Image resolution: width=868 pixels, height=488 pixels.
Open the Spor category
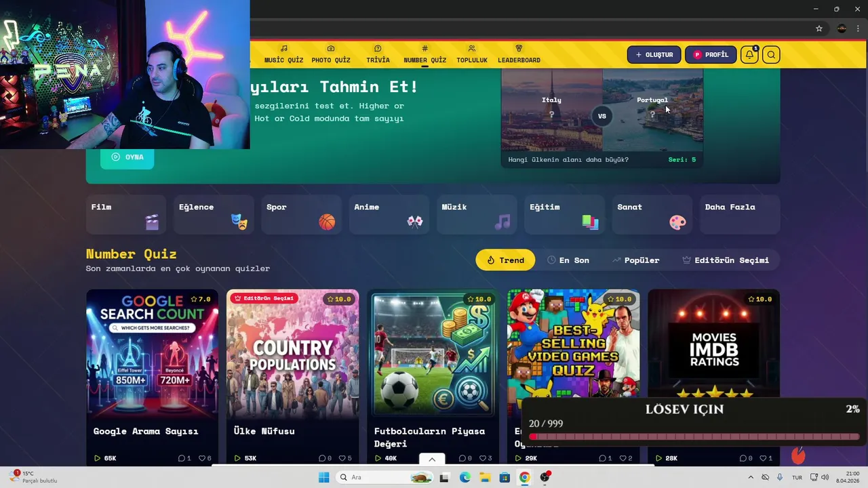point(301,215)
